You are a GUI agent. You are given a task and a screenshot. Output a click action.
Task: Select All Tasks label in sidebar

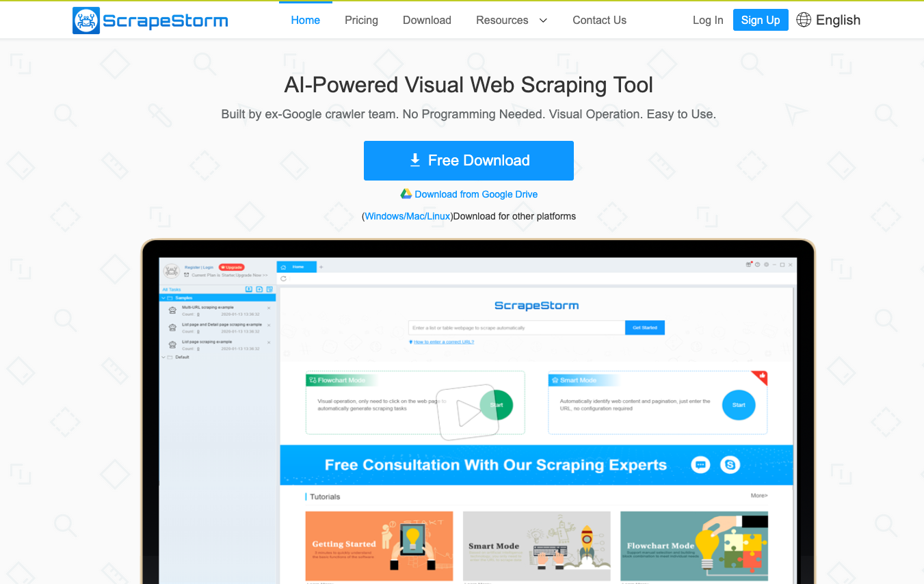click(172, 289)
